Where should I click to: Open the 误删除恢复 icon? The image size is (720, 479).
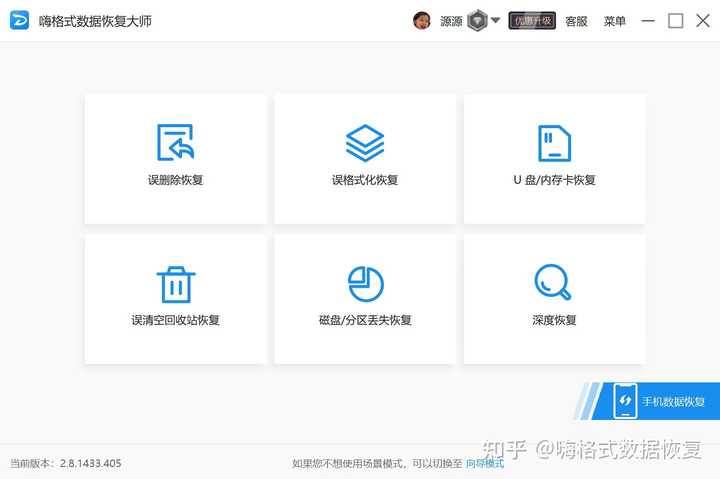[x=175, y=142]
